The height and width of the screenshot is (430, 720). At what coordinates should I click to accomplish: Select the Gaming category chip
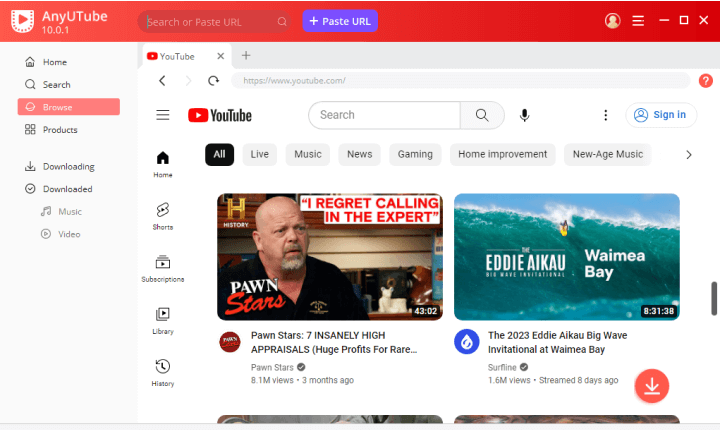click(415, 154)
